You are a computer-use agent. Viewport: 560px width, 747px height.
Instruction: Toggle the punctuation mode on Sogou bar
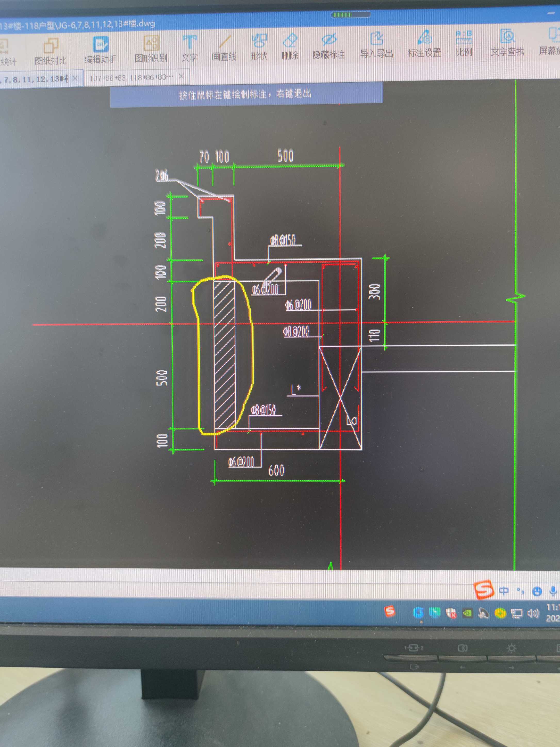point(520,591)
